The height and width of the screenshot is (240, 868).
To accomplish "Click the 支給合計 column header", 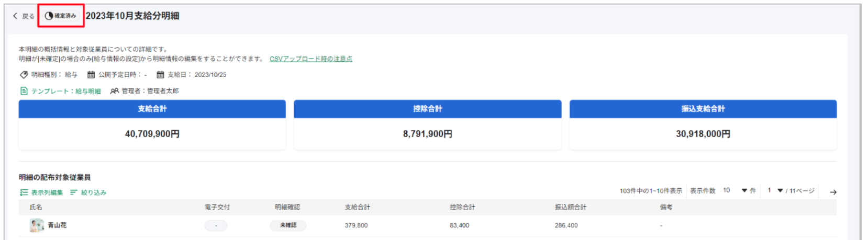I will [x=357, y=207].
